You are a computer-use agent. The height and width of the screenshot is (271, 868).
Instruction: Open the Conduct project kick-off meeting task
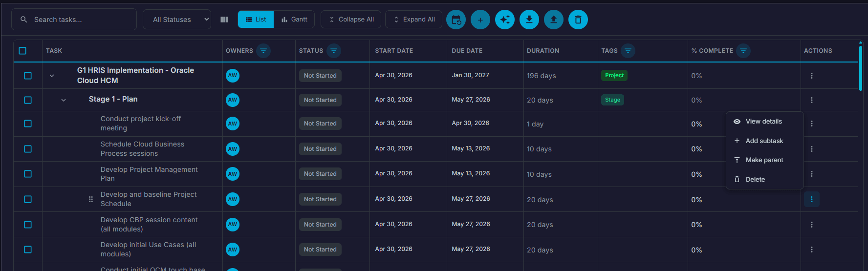(x=141, y=124)
